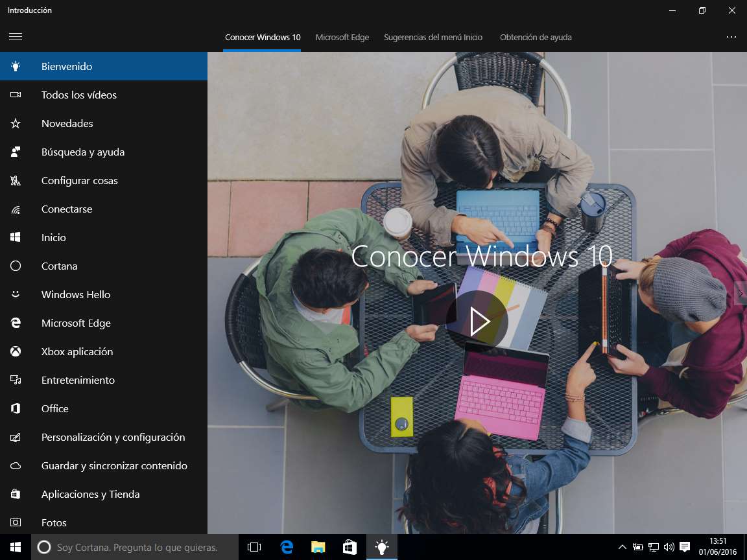The width and height of the screenshot is (747, 560).
Task: Click the star icon beside Novedades
Action: (x=16, y=123)
